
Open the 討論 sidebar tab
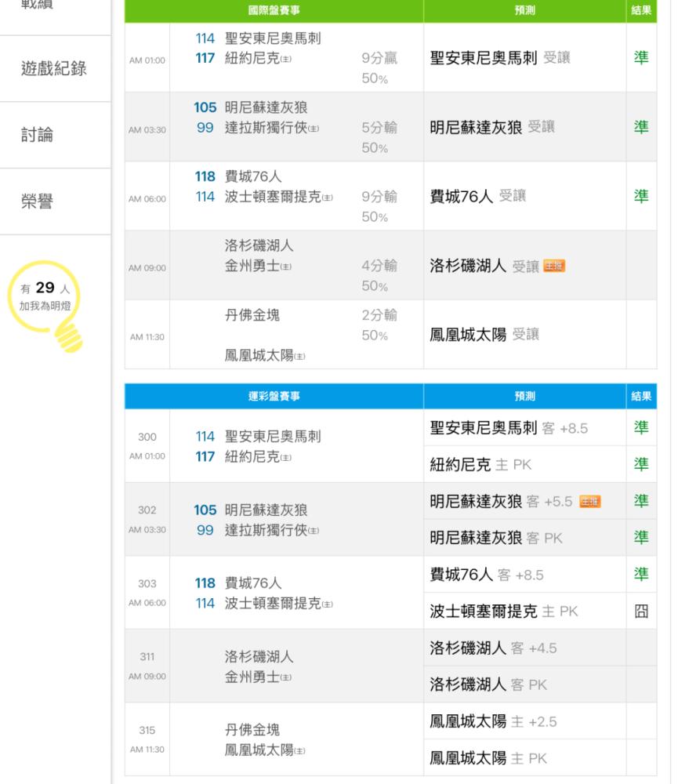pyautogui.click(x=37, y=135)
